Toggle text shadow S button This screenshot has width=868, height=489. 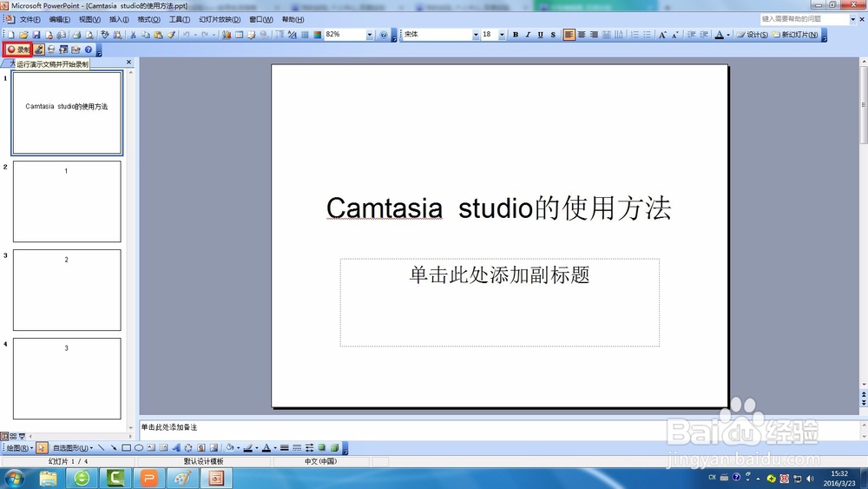[x=553, y=35]
